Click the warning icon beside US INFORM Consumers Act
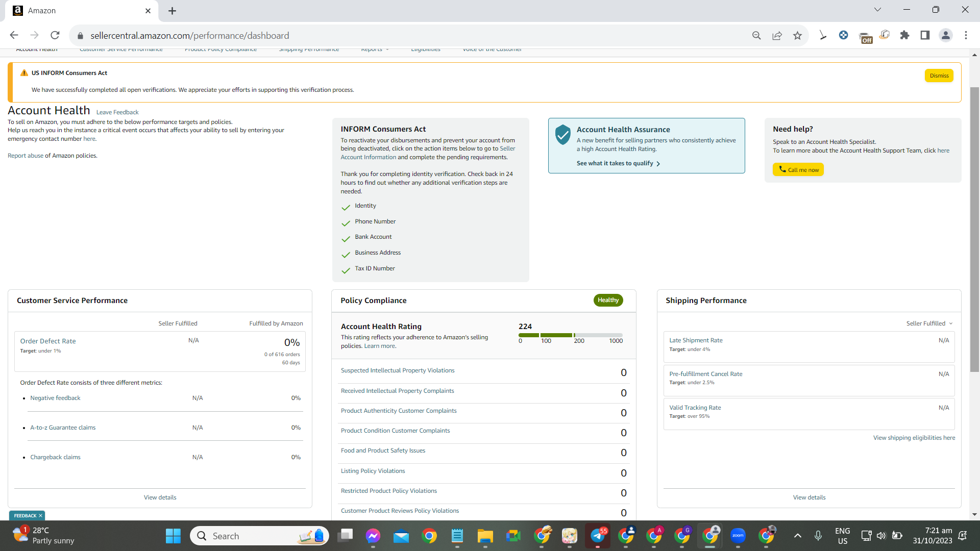 point(24,73)
